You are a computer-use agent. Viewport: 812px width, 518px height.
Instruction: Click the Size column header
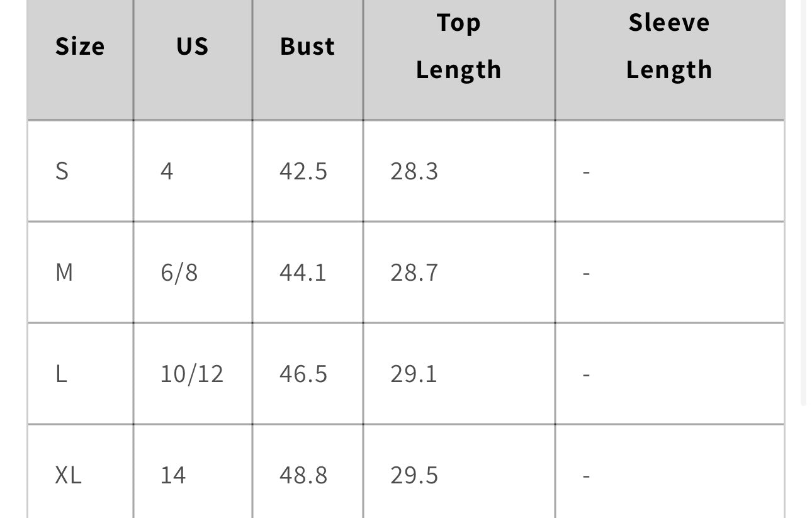tap(80, 47)
